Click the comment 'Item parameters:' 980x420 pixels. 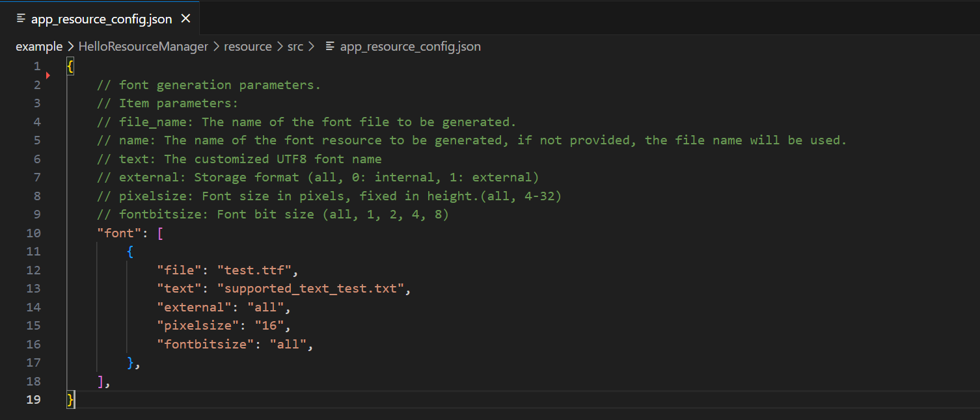point(168,103)
